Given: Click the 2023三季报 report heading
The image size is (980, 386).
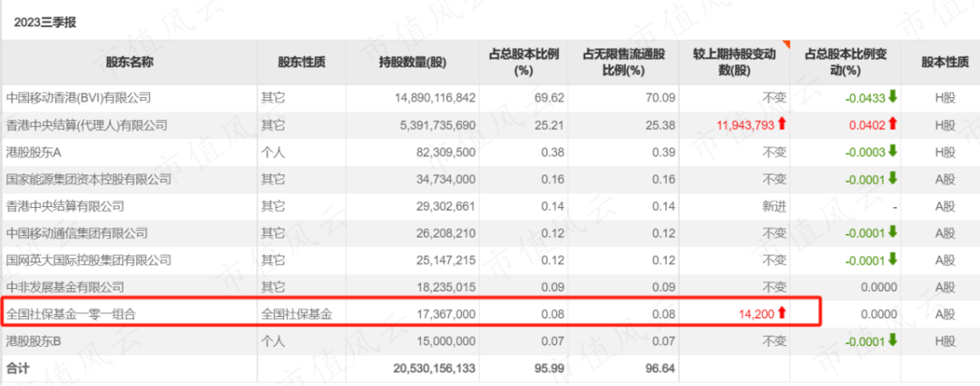Looking at the screenshot, I should [45, 23].
